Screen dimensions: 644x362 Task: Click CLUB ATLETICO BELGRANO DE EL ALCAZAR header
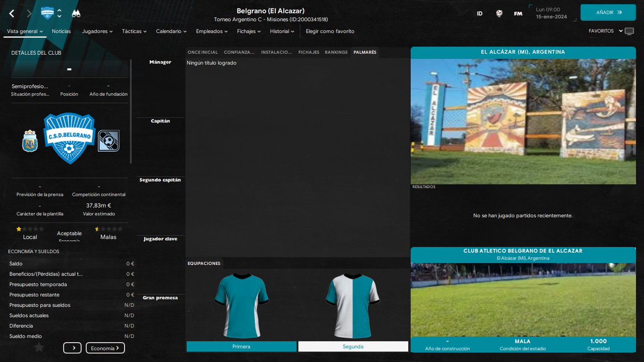click(x=523, y=251)
